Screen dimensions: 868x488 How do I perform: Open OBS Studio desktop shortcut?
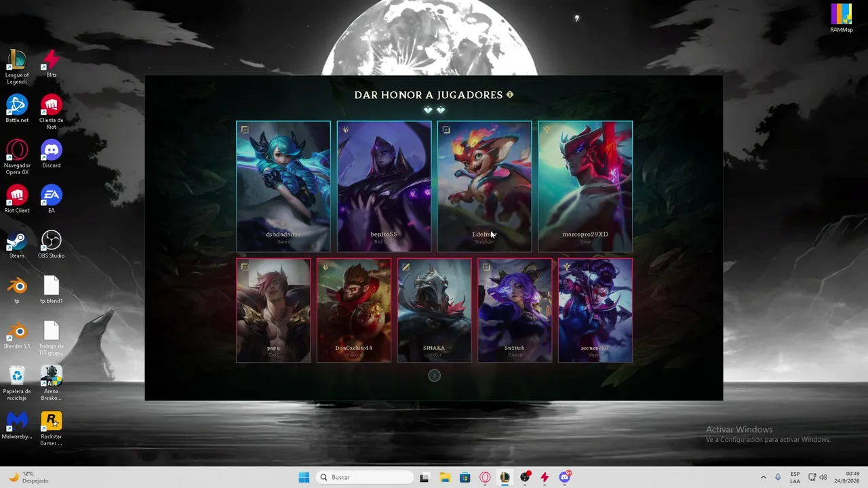tap(52, 245)
